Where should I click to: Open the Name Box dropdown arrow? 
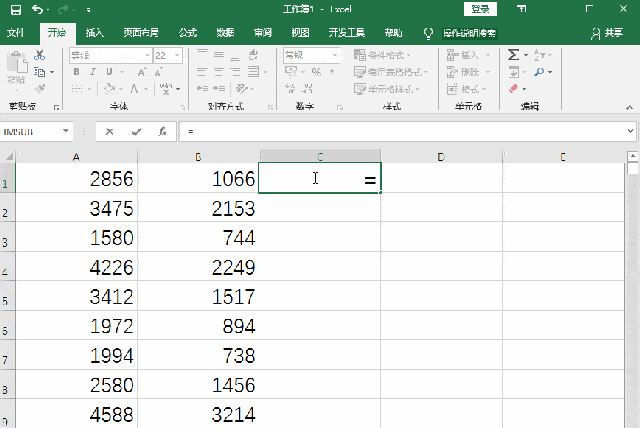pos(65,131)
